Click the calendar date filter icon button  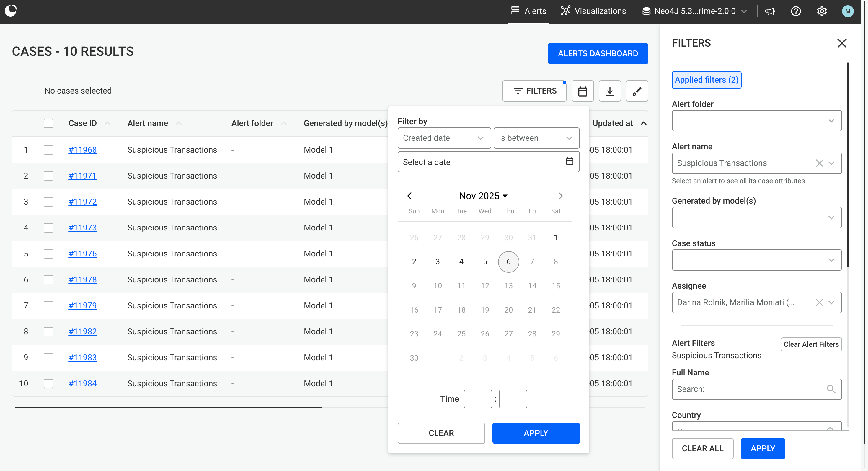(x=583, y=91)
